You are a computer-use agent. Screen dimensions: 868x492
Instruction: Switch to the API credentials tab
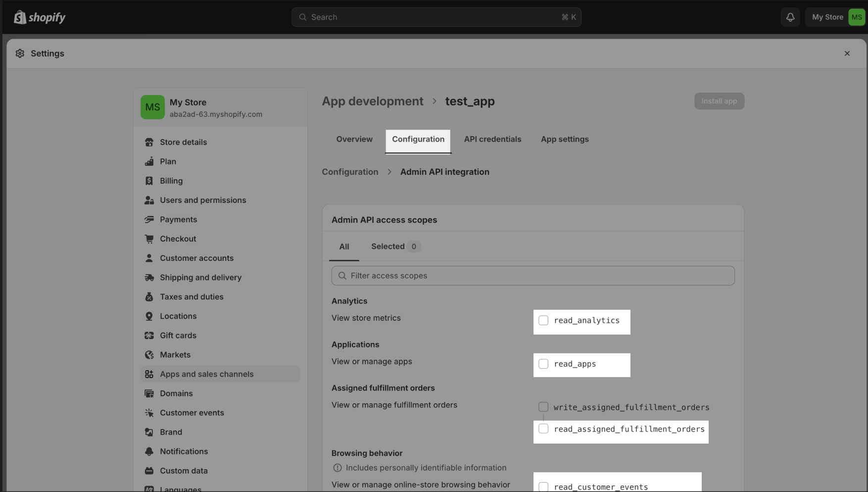(492, 140)
